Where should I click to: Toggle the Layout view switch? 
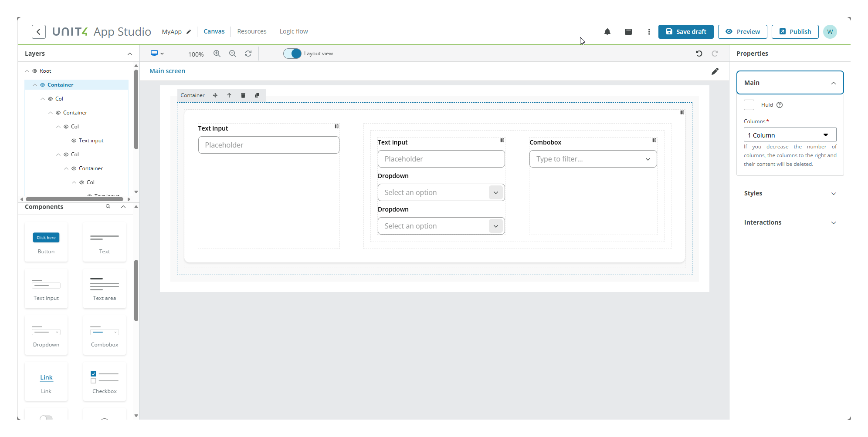point(292,54)
